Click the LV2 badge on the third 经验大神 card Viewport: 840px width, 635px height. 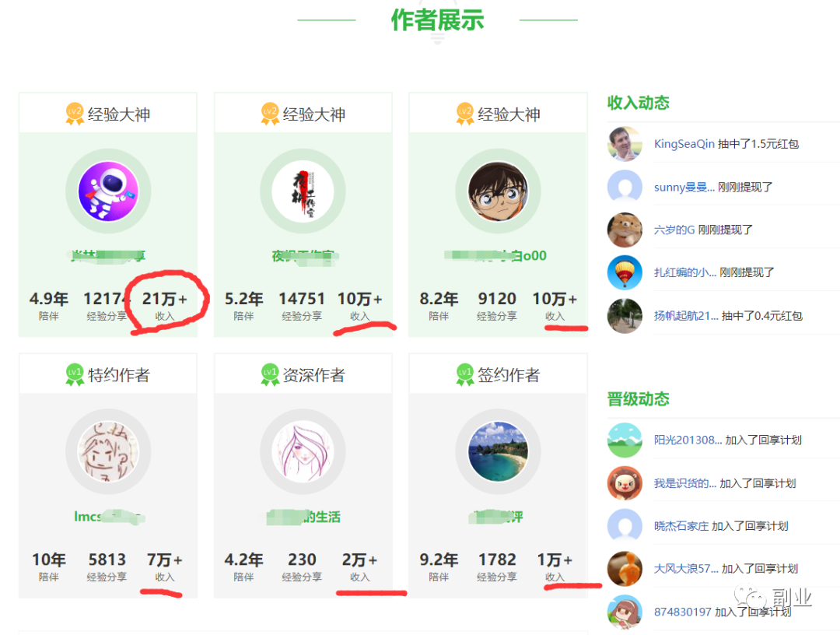(464, 112)
